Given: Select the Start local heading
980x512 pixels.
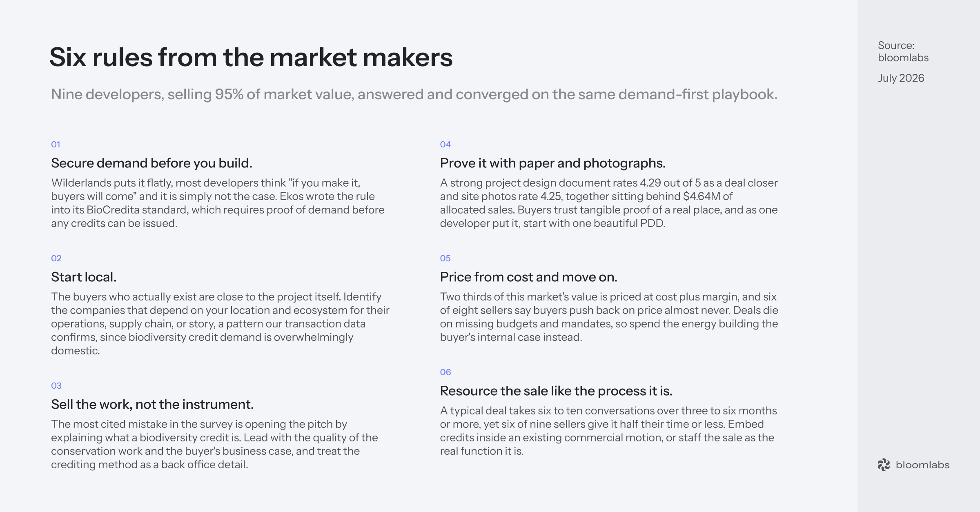Looking at the screenshot, I should pyautogui.click(x=84, y=277).
